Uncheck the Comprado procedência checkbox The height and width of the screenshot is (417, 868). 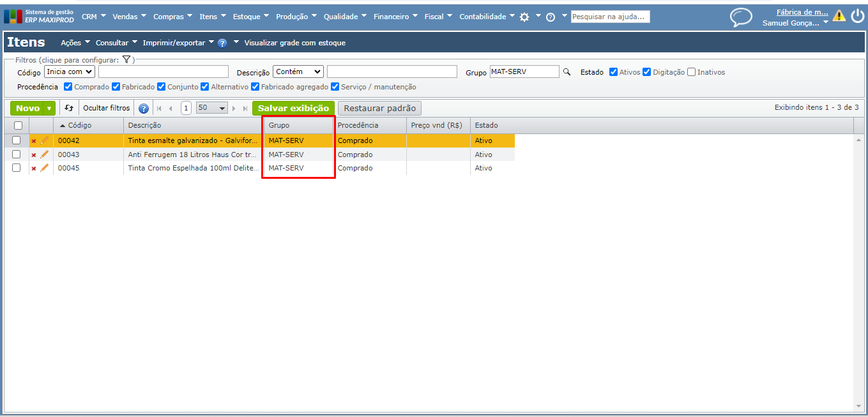(x=68, y=87)
